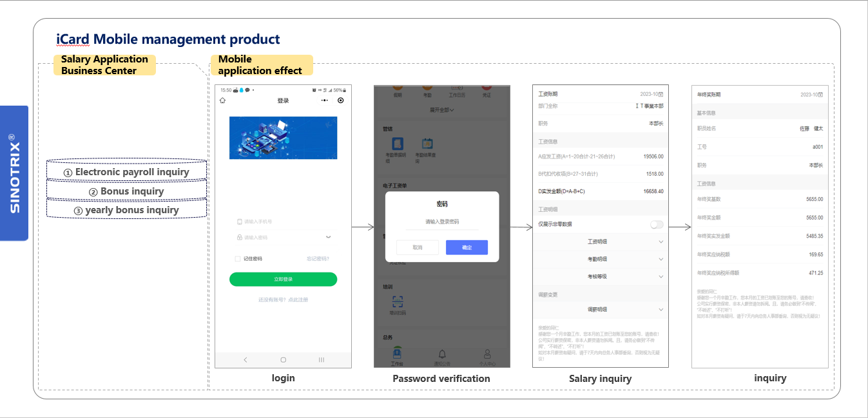Open the three-dots menu on login screen
The image size is (868, 418).
[325, 100]
